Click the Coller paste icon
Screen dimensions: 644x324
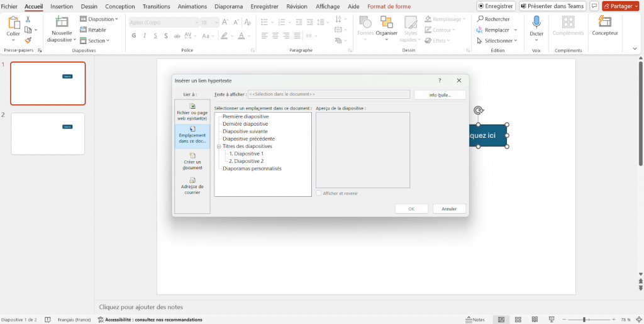pos(14,23)
